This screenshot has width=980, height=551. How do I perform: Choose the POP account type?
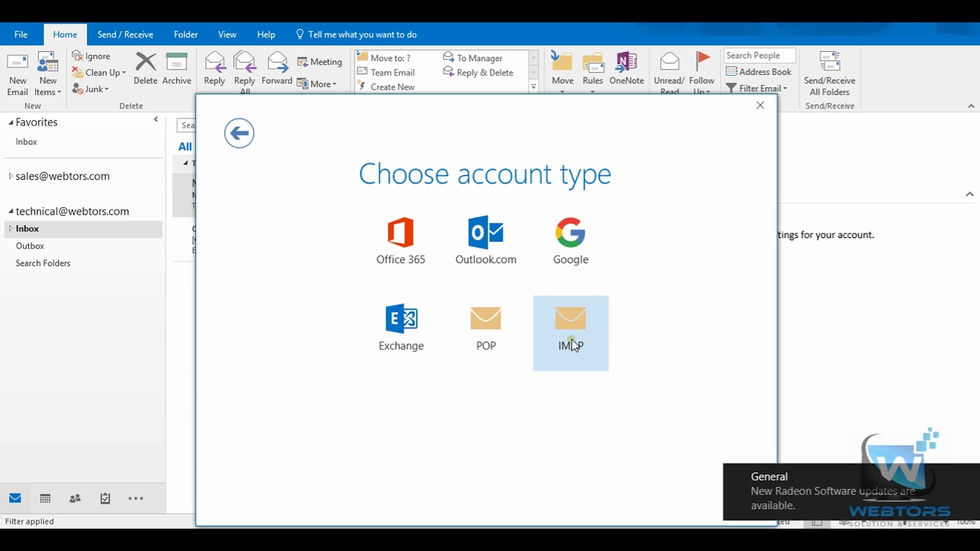click(485, 328)
